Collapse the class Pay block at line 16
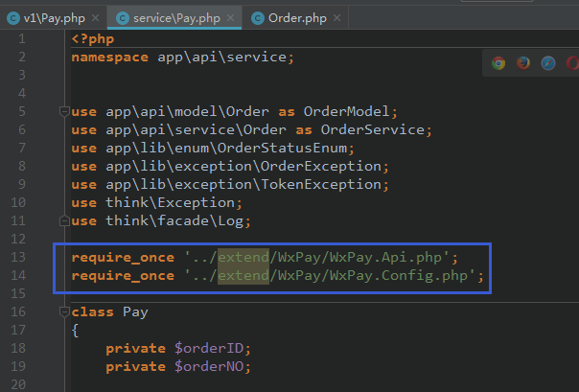 (64, 311)
